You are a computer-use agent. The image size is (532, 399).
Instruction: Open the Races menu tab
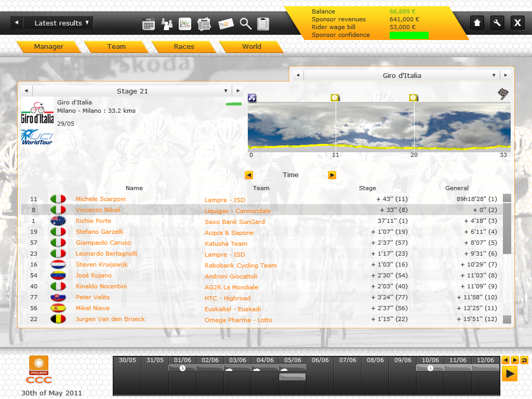[x=184, y=47]
